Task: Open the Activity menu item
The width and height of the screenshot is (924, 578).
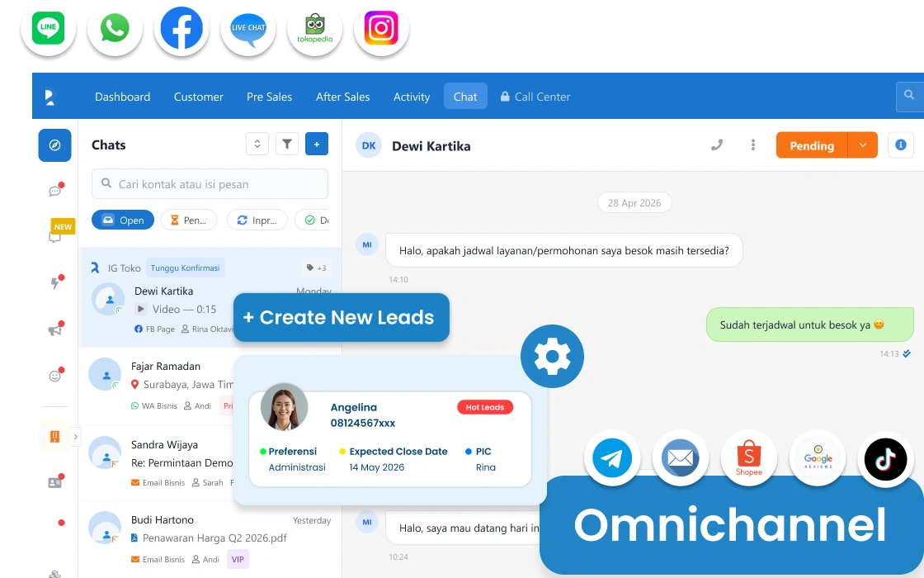Action: click(x=412, y=97)
